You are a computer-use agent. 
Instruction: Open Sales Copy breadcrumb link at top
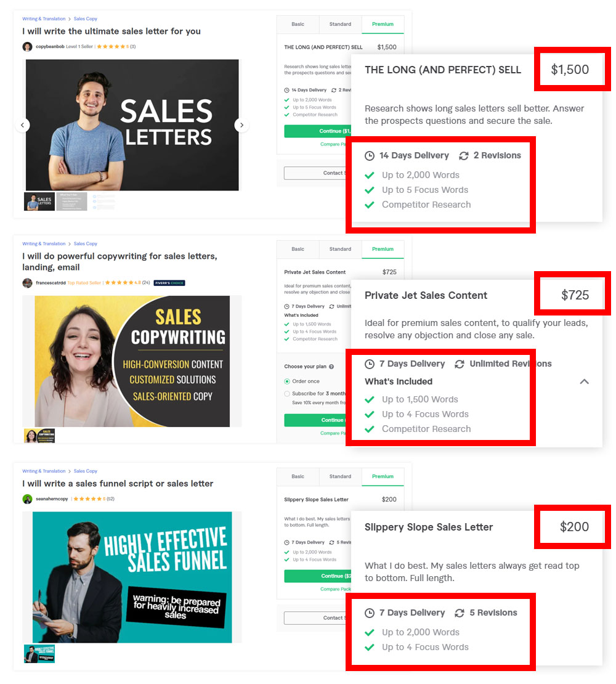[86, 18]
